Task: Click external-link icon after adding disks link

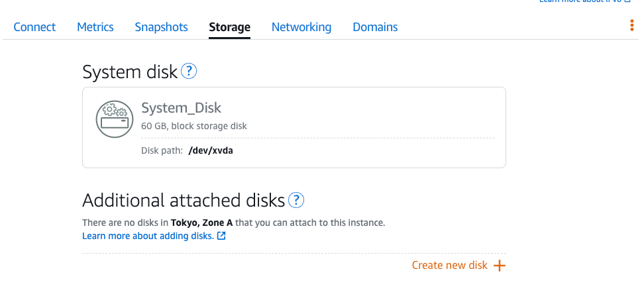Action: point(221,236)
